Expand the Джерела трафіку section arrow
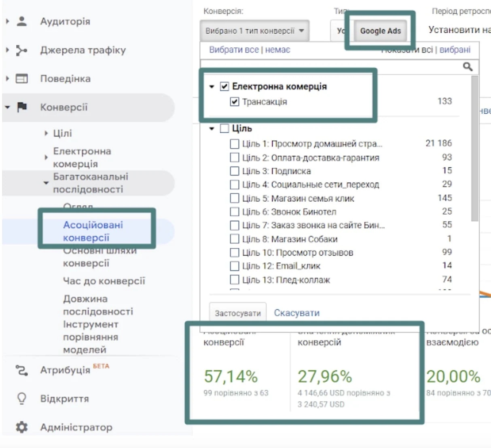This screenshot has width=491, height=448. click(7, 50)
